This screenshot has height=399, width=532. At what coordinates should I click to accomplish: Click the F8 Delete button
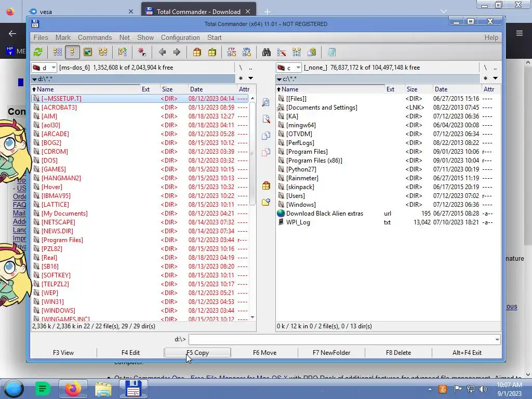point(398,353)
